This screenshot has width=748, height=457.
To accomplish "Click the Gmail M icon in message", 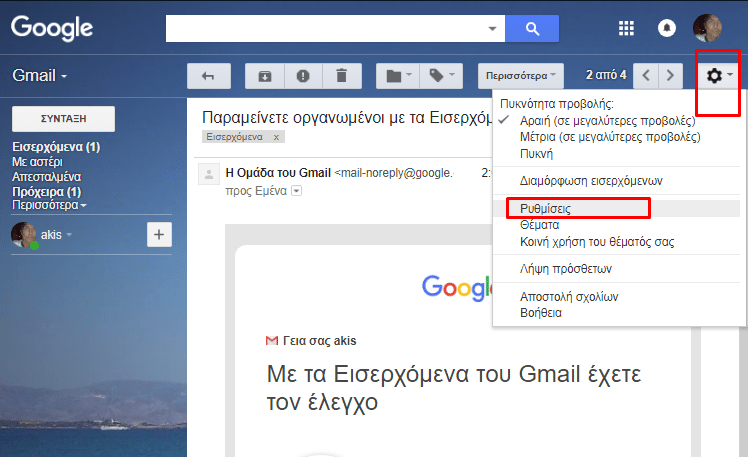I will pos(272,341).
